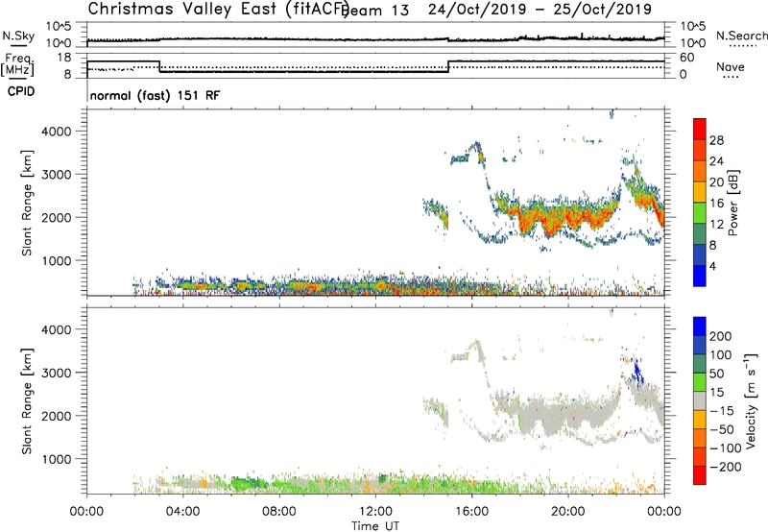Click the 'N.Sky' legend label
Image resolution: width=768 pixels, height=532 pixels.
tap(18, 36)
